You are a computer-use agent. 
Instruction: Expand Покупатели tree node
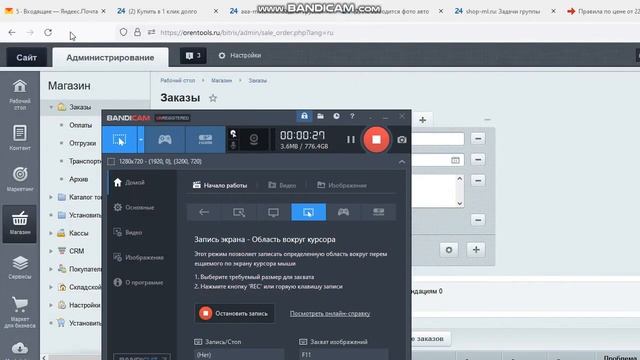tap(51, 269)
